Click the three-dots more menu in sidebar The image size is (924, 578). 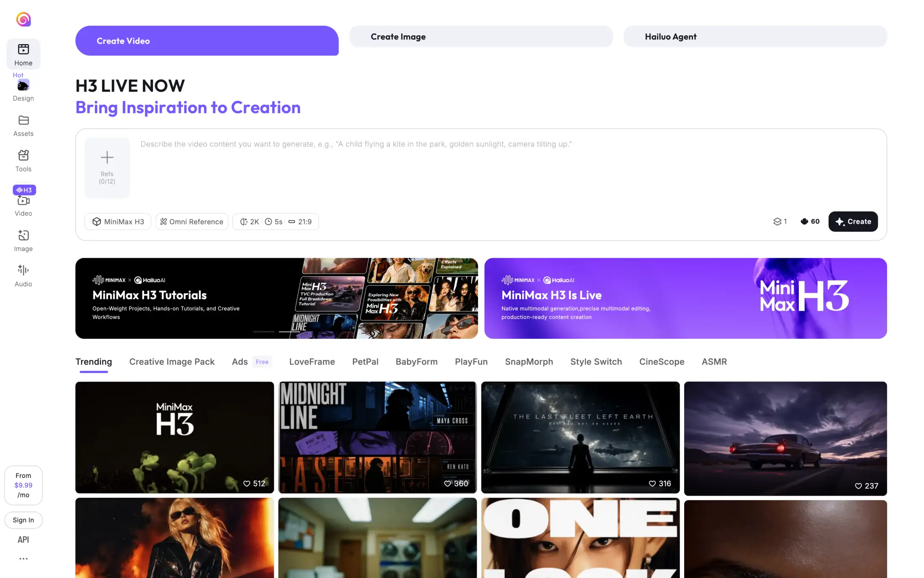pos(24,559)
